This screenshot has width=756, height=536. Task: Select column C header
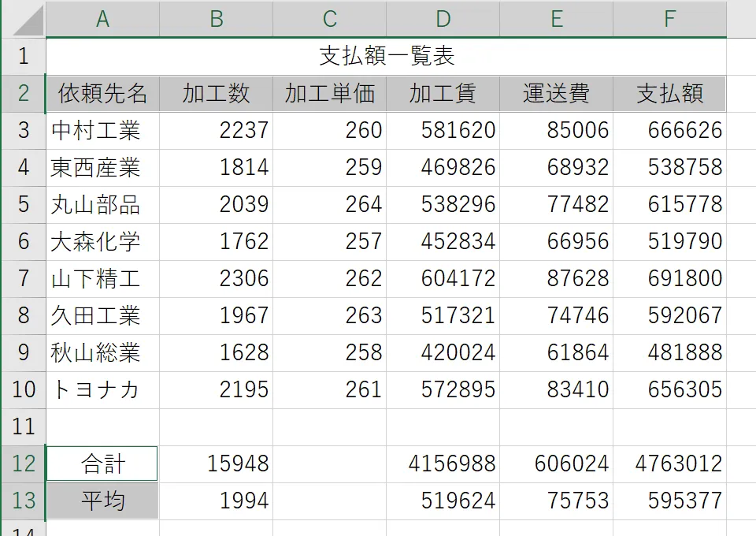(x=329, y=19)
